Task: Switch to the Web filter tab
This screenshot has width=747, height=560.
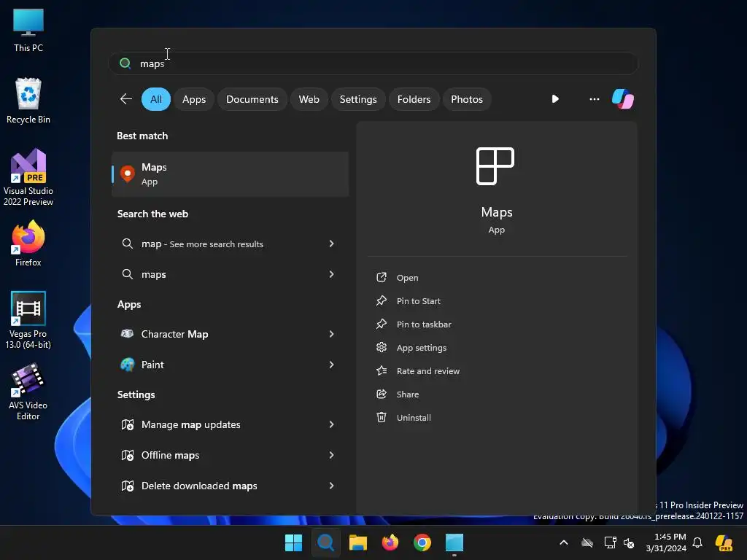Action: [x=309, y=99]
